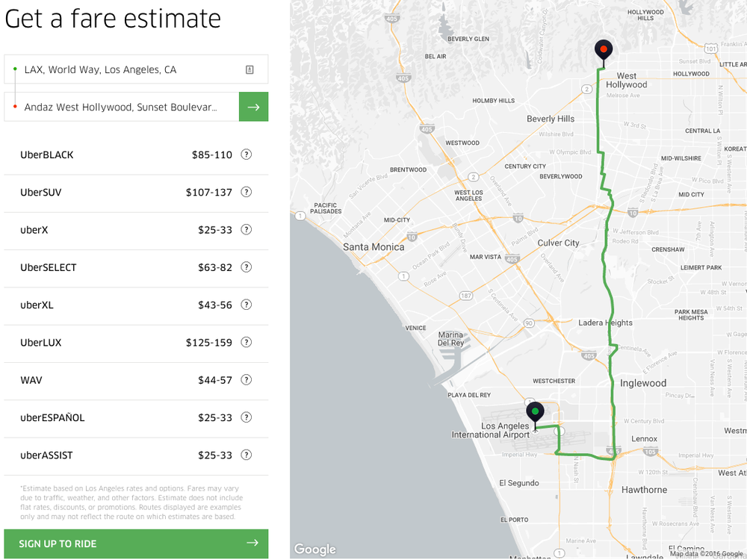Open the UberSELECT help icon

[x=247, y=267]
